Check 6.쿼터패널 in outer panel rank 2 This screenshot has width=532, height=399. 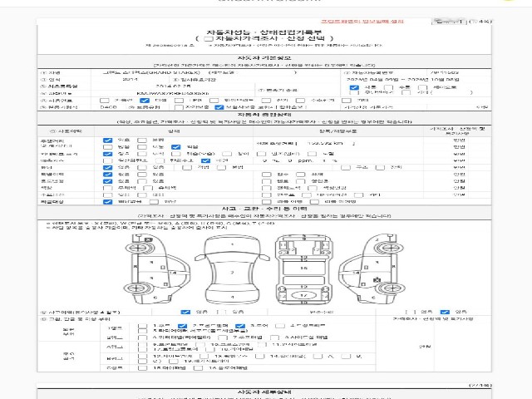[x=142, y=337]
